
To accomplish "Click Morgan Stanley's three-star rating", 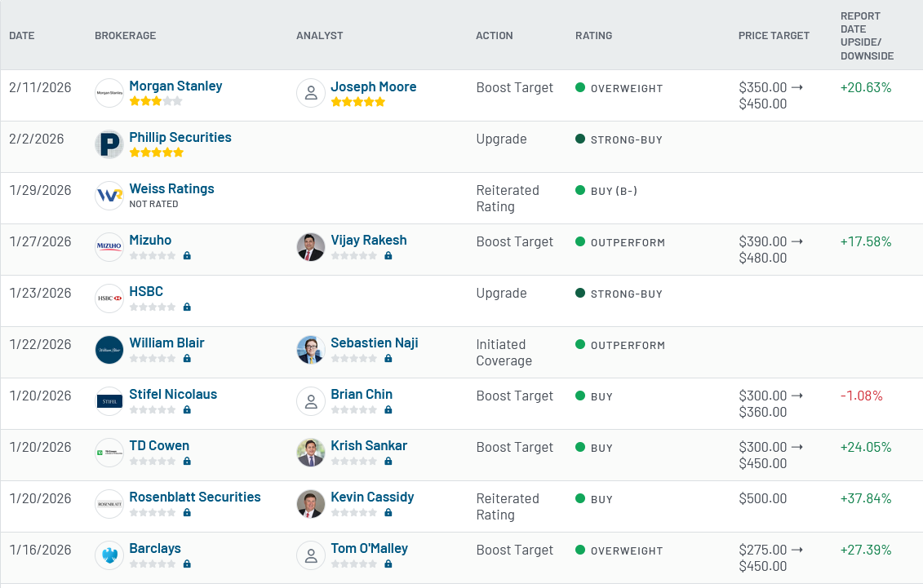I will [156, 101].
